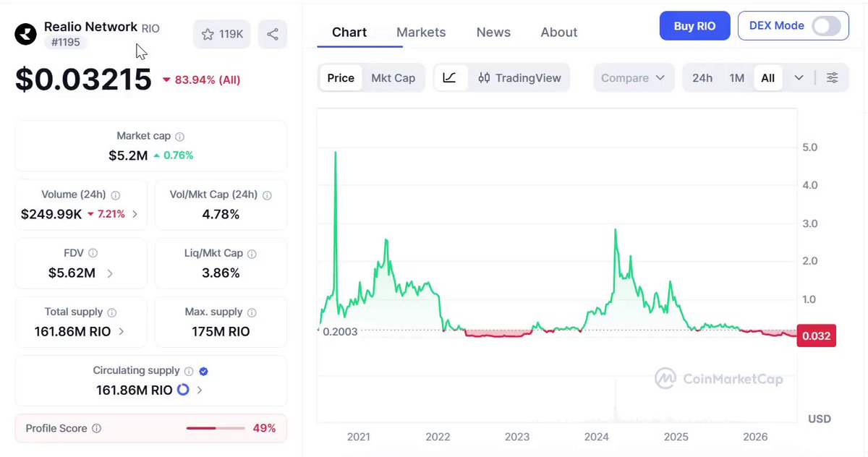Expand Circulating supply details chevron
This screenshot has height=457, width=868.
coord(200,390)
